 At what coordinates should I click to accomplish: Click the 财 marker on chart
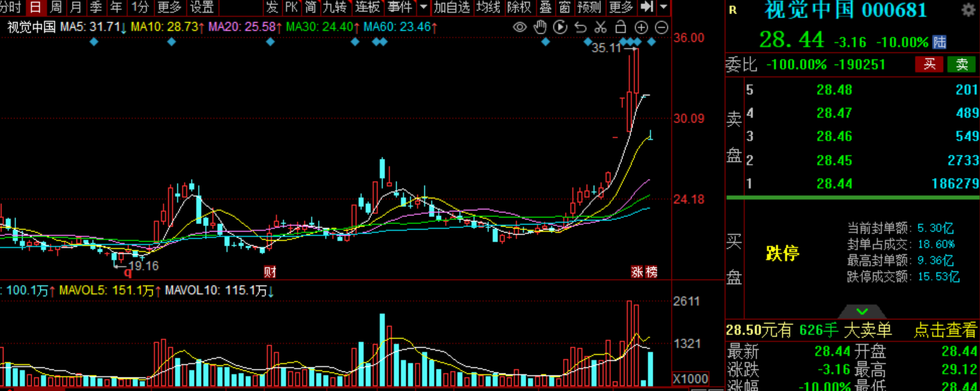tap(270, 272)
